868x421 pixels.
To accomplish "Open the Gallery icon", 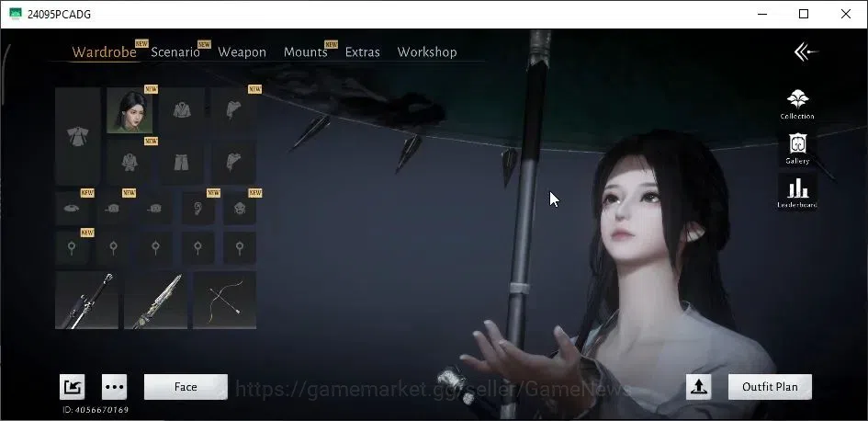I will point(797,149).
